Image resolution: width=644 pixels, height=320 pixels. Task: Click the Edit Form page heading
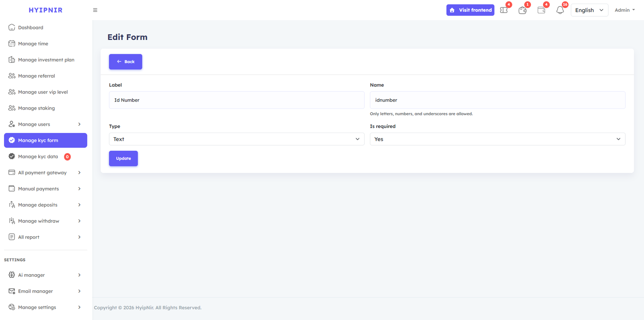[x=128, y=37]
